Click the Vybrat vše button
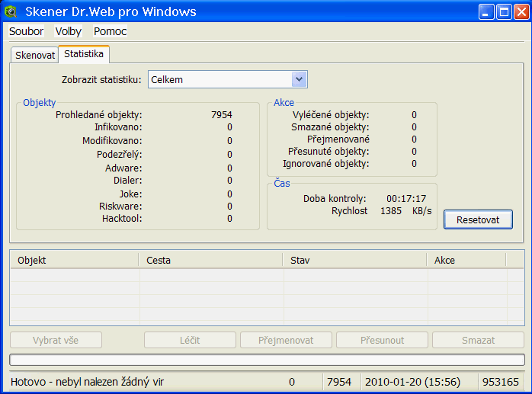532x394 pixels. click(56, 340)
